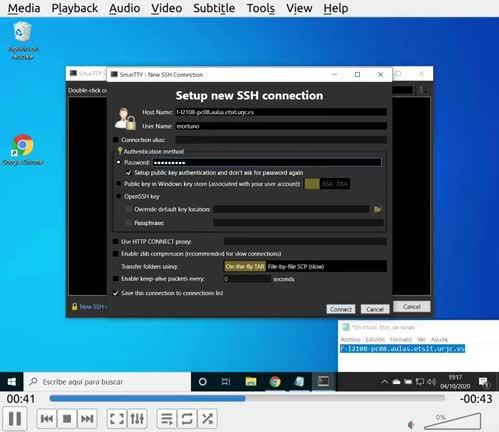Image resolution: width=499 pixels, height=432 pixels.
Task: Open the Audio menu
Action: tap(125, 8)
